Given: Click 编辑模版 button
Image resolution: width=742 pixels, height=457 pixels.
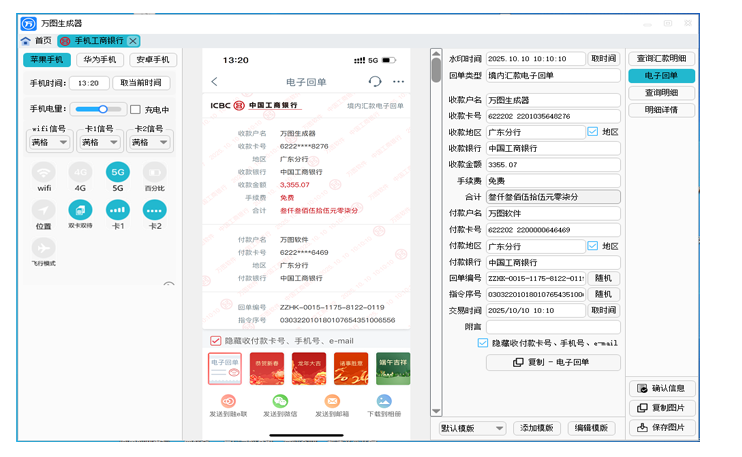Looking at the screenshot, I should 591,428.
